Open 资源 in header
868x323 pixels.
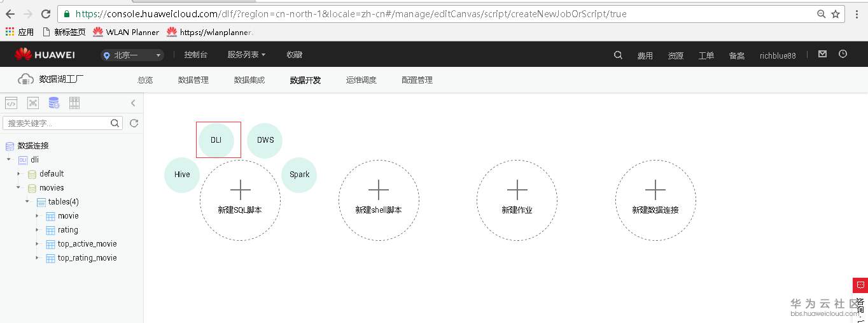tap(676, 56)
